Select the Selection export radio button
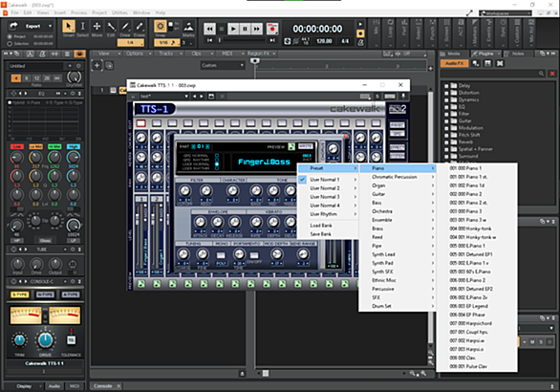This screenshot has height=392, width=560. [10, 44]
